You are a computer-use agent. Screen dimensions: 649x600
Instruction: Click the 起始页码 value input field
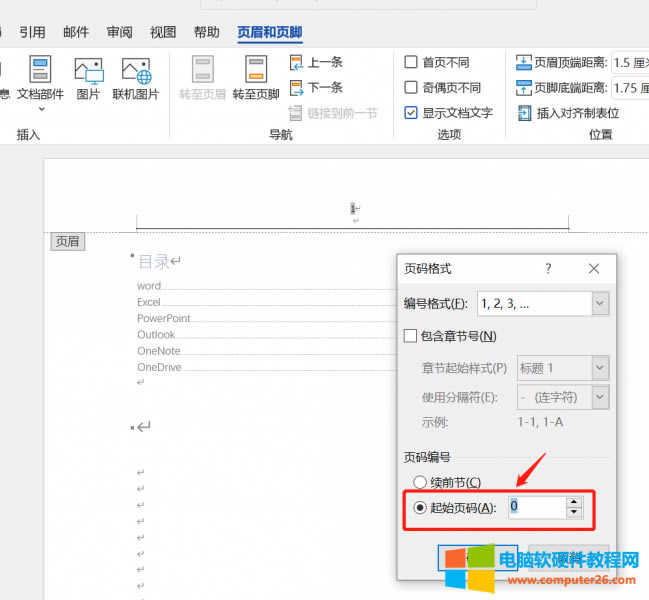(535, 507)
